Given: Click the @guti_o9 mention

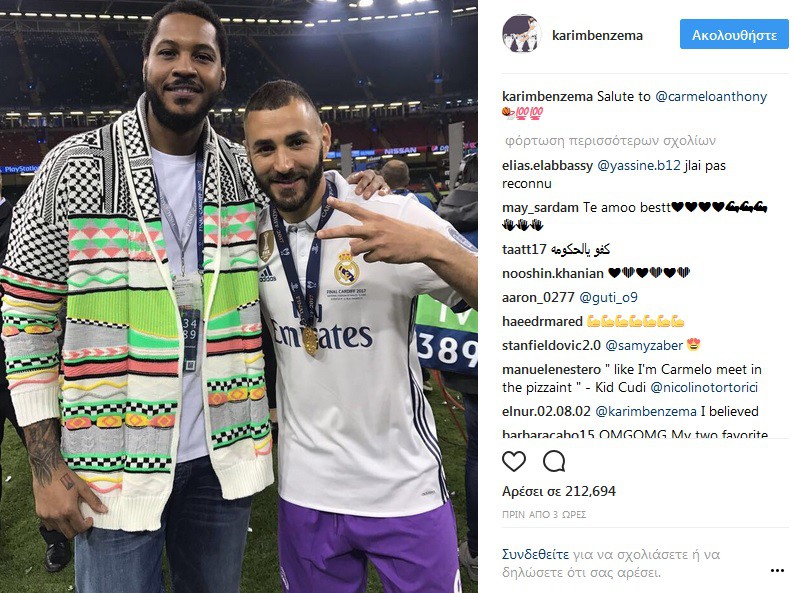Looking at the screenshot, I should [x=608, y=297].
